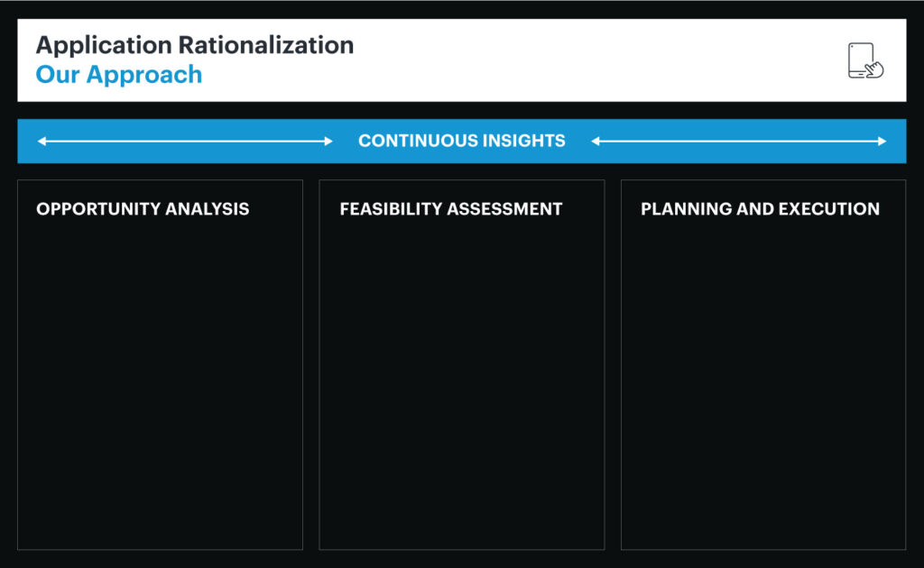Click the tablet home bar detail
The image size is (924, 568).
861,74
